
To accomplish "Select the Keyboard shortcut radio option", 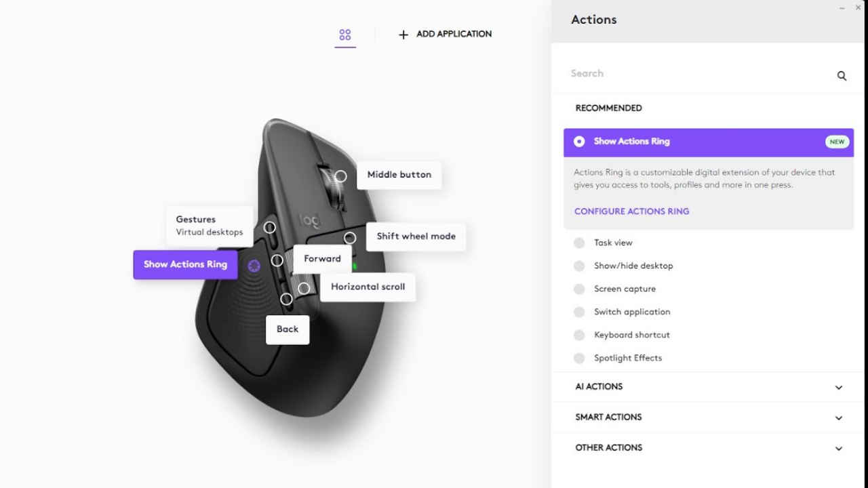I will 579,335.
